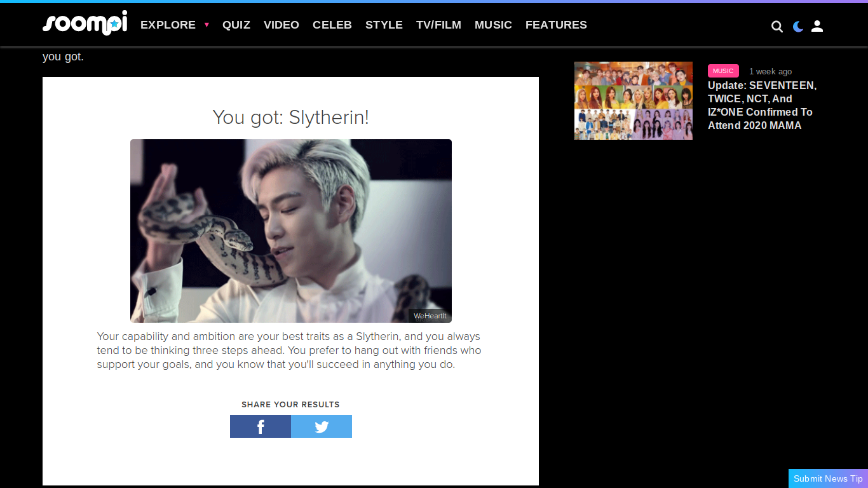The height and width of the screenshot is (488, 868).
Task: Go to the Quiz section
Action: (x=236, y=25)
